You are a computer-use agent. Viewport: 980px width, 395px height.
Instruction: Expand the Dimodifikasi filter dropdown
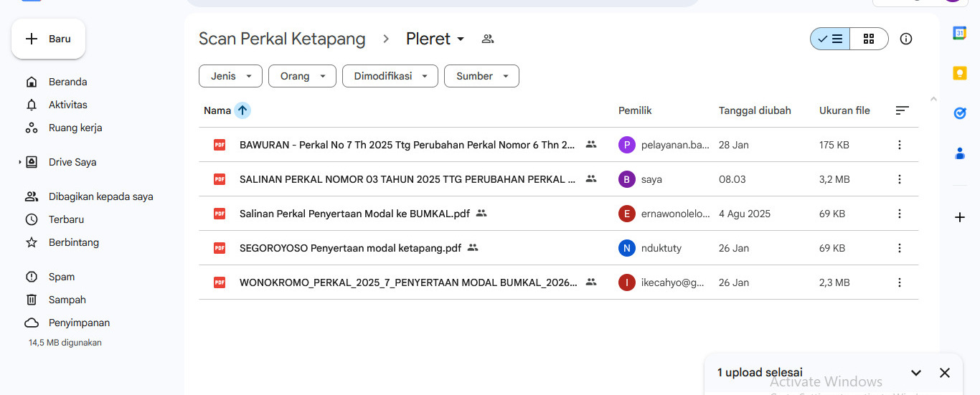pos(390,76)
